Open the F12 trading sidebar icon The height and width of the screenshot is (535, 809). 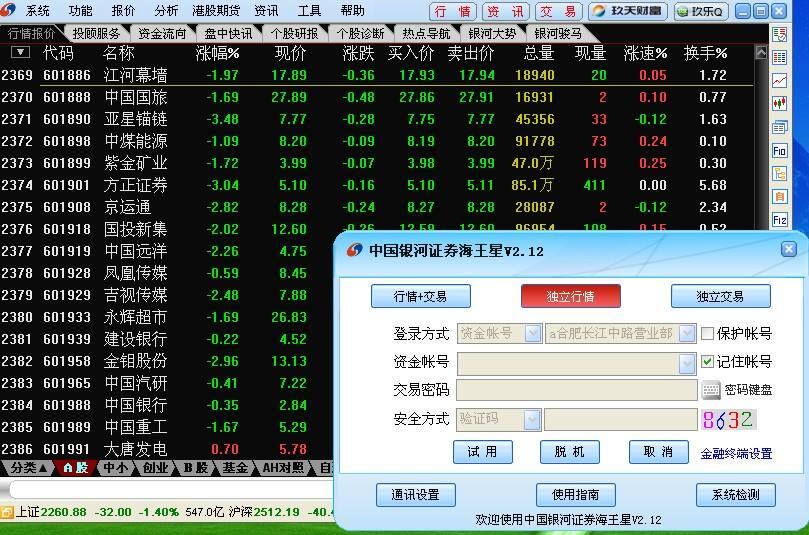click(x=779, y=220)
